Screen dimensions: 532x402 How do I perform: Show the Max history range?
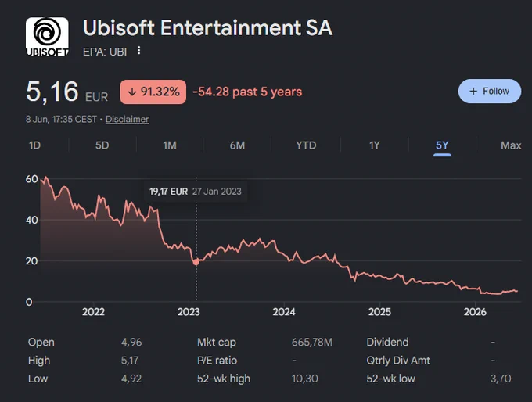(511, 145)
